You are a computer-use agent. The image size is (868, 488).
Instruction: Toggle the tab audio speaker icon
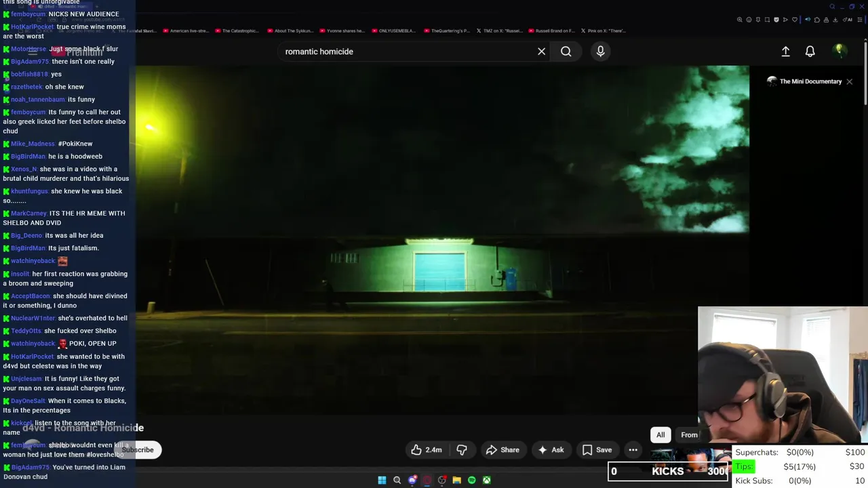pyautogui.click(x=808, y=20)
